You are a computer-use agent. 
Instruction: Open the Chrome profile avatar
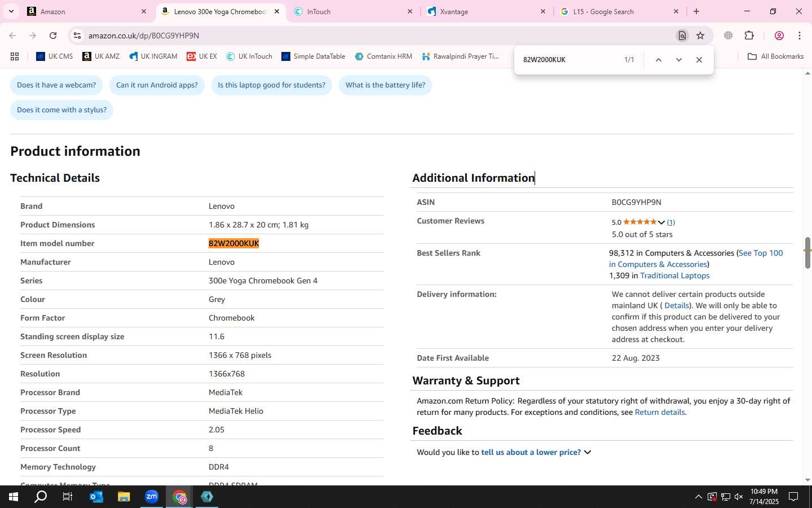coord(779,36)
